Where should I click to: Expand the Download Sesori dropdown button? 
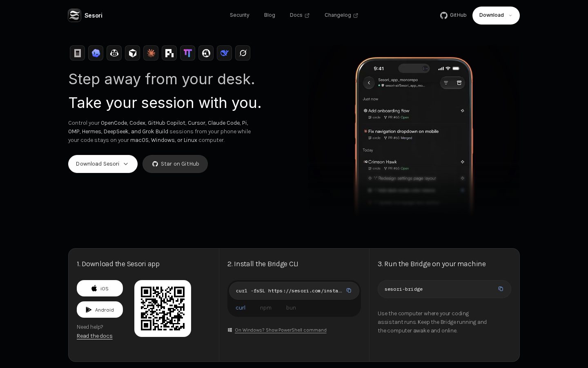tap(103, 164)
